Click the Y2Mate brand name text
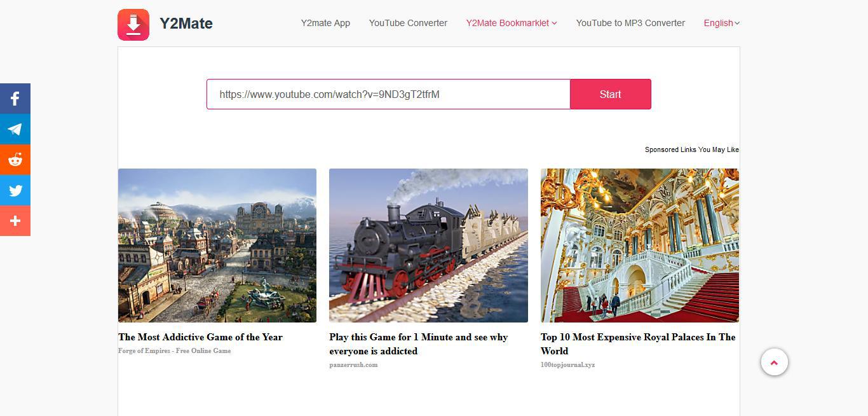 186,24
